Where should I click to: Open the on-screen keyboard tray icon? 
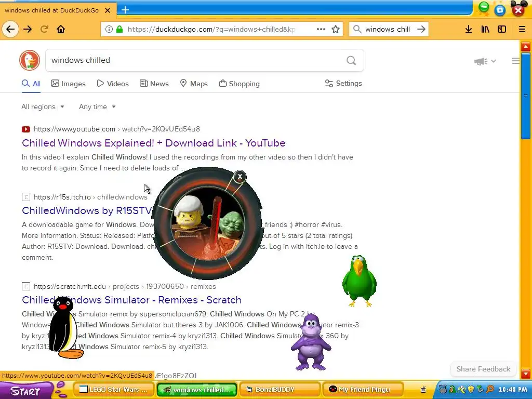coord(423,390)
